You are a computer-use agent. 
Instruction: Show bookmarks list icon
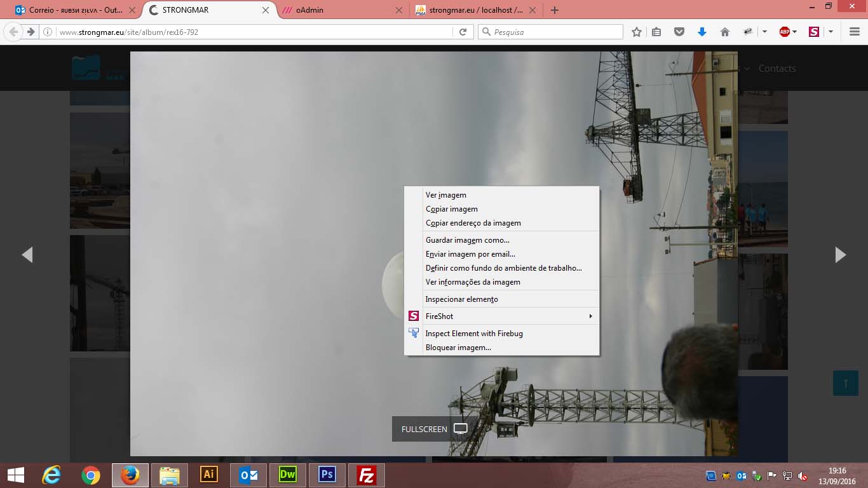[x=656, y=32]
